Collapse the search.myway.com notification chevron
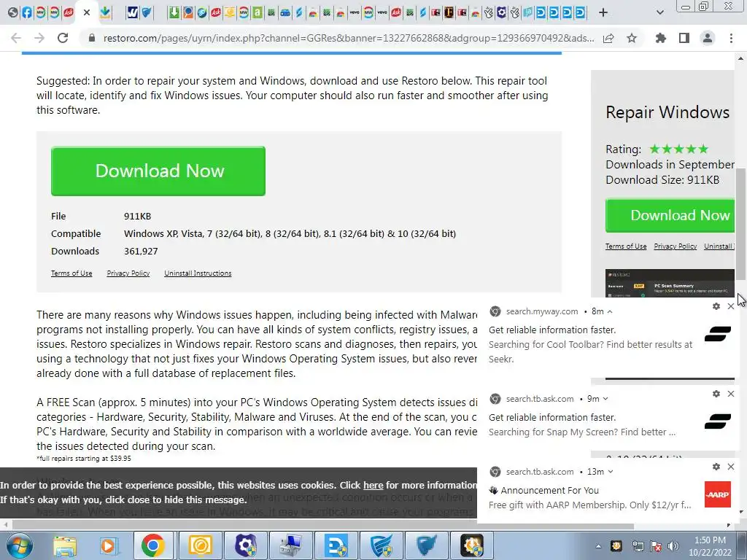The height and width of the screenshot is (560, 747). pos(610,311)
